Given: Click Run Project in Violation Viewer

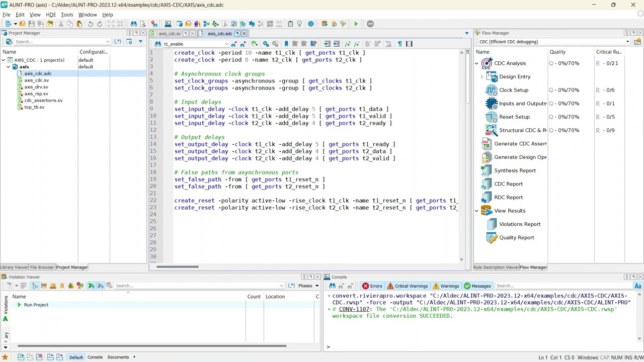Looking at the screenshot, I should [x=36, y=305].
